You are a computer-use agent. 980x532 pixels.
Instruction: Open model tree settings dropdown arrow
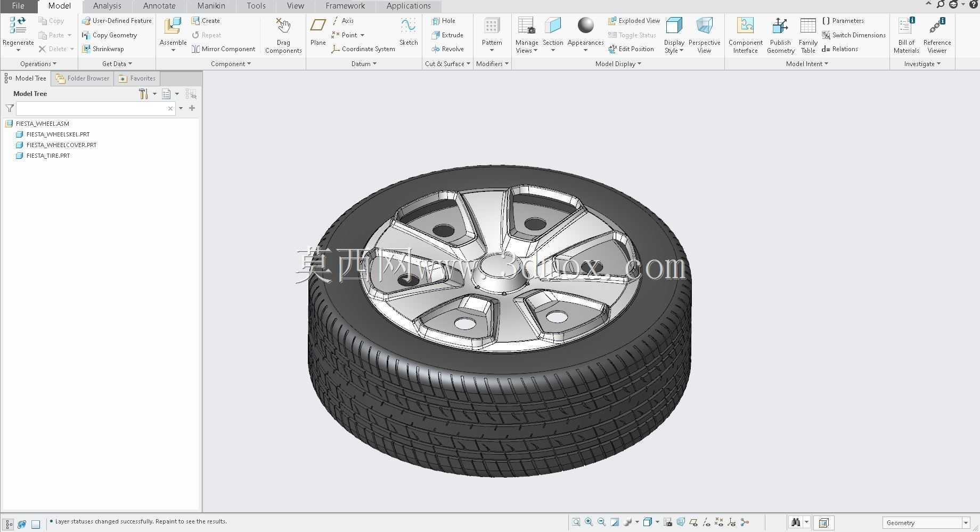click(x=154, y=94)
